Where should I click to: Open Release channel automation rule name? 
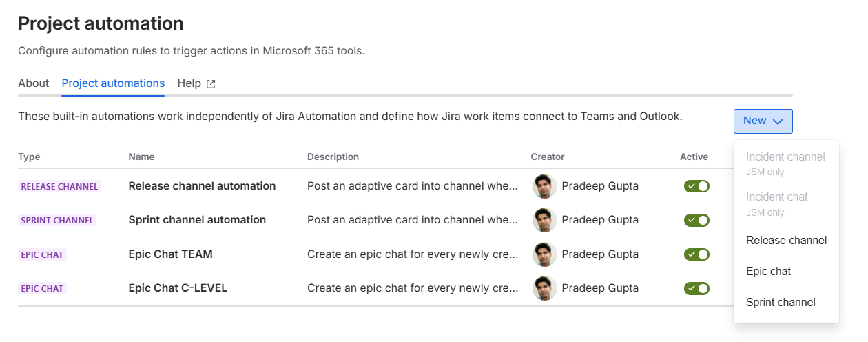tap(202, 186)
